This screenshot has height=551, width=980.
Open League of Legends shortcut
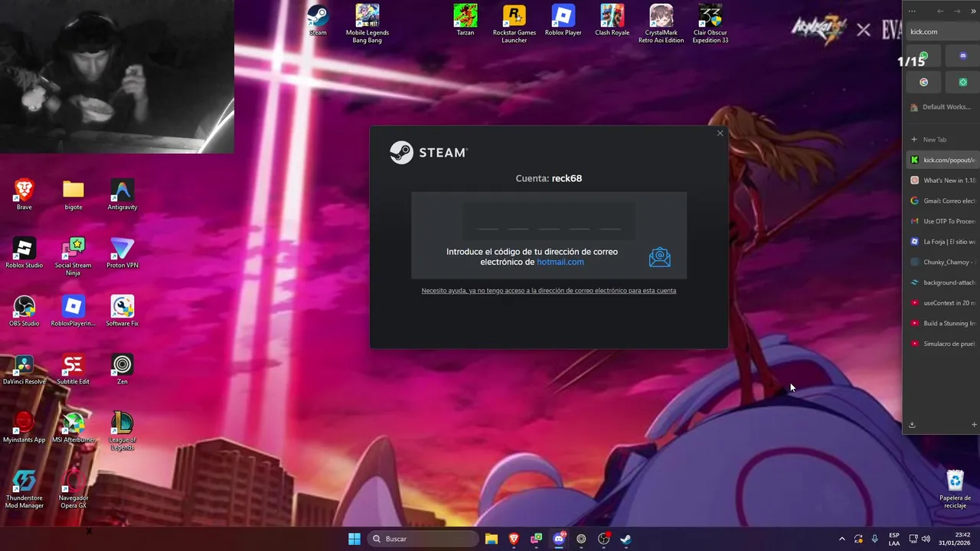coord(122,430)
